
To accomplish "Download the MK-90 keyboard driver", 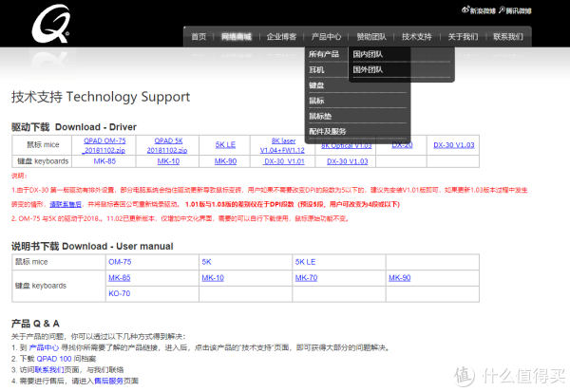I will coord(225,161).
